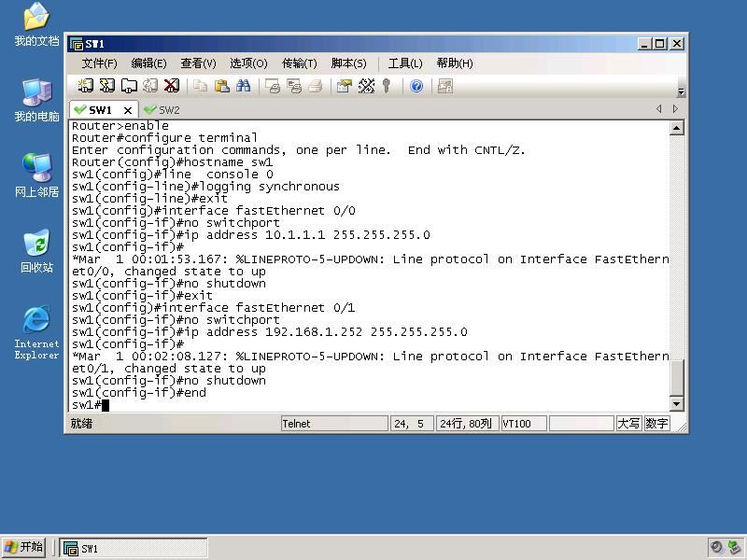This screenshot has height=560, width=747.
Task: Click the SW1 window title bar icon
Action: coord(77,44)
